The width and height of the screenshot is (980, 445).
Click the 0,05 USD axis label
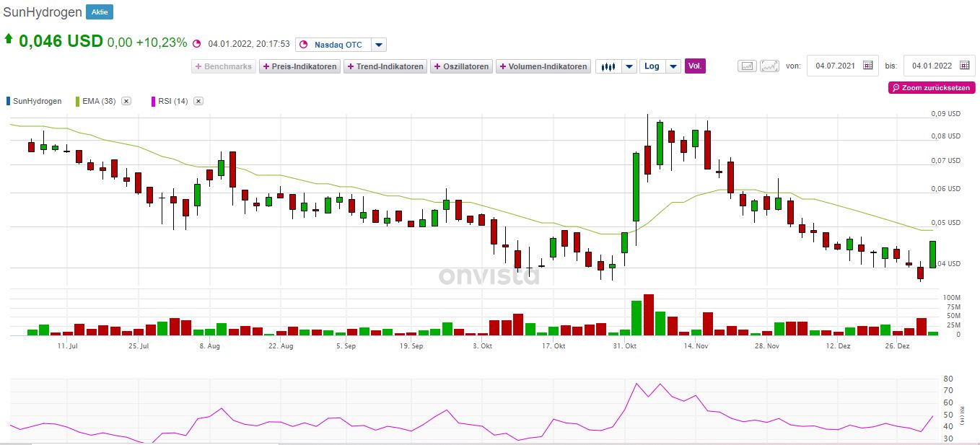945,223
